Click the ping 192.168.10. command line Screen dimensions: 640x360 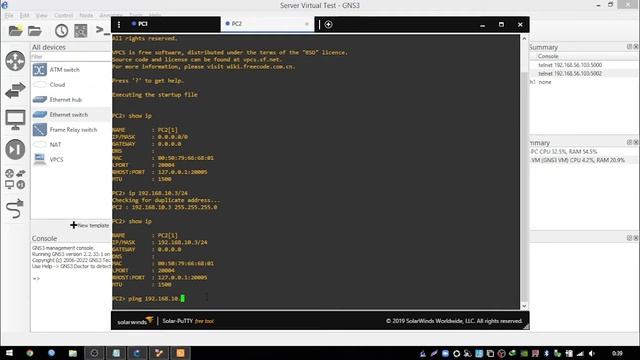click(149, 299)
